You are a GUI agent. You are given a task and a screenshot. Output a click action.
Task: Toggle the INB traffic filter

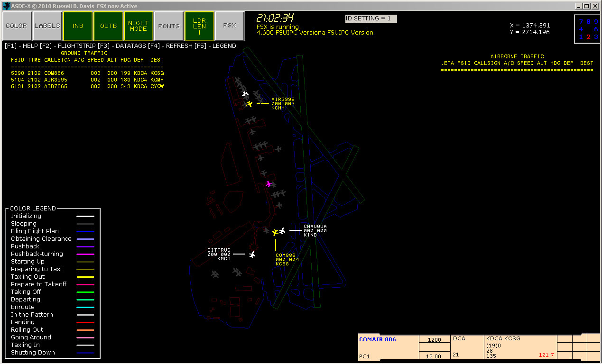[x=78, y=26]
